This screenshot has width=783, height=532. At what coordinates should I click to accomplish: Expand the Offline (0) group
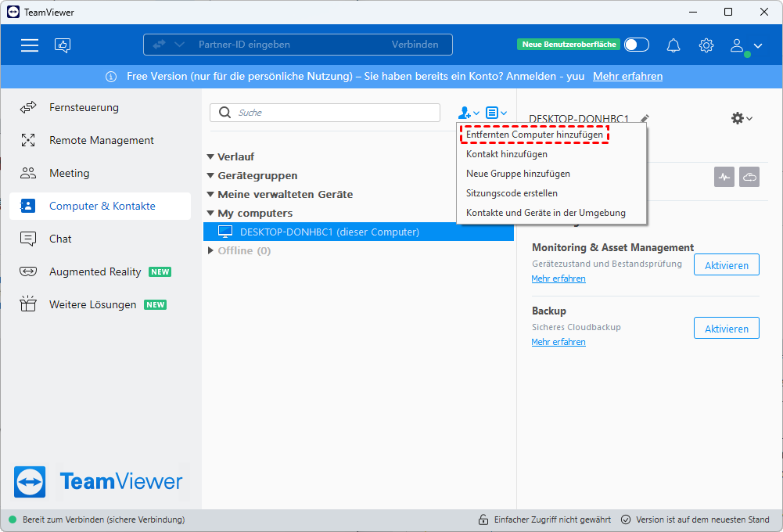pyautogui.click(x=211, y=250)
